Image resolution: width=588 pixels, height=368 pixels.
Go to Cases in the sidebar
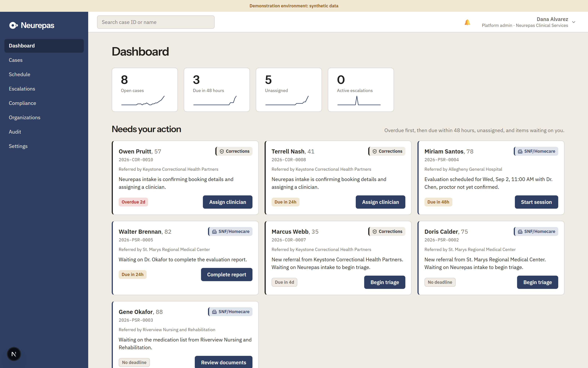(44, 60)
